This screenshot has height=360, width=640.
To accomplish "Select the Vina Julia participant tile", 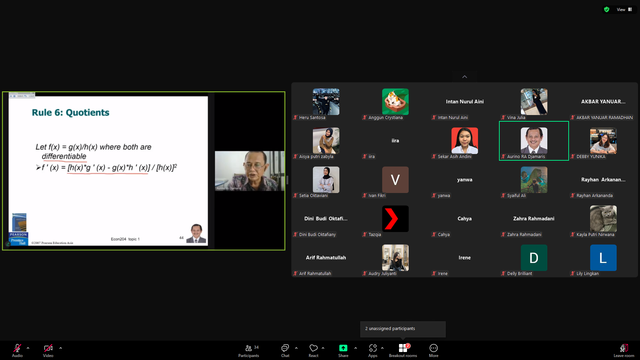I will click(x=534, y=102).
